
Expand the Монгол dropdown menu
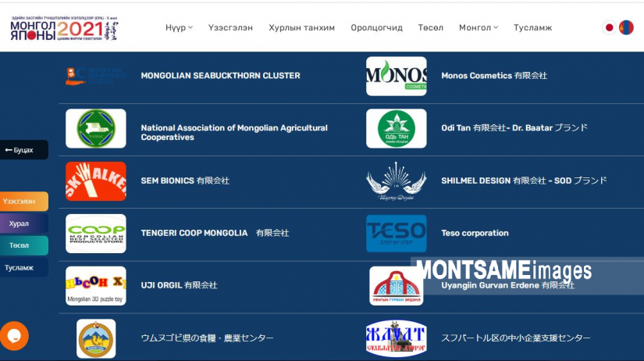click(479, 27)
